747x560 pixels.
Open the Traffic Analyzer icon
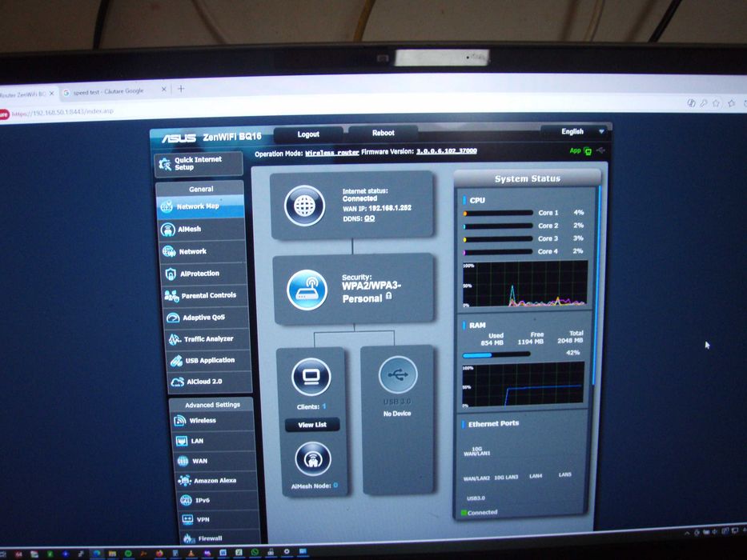tap(175, 339)
